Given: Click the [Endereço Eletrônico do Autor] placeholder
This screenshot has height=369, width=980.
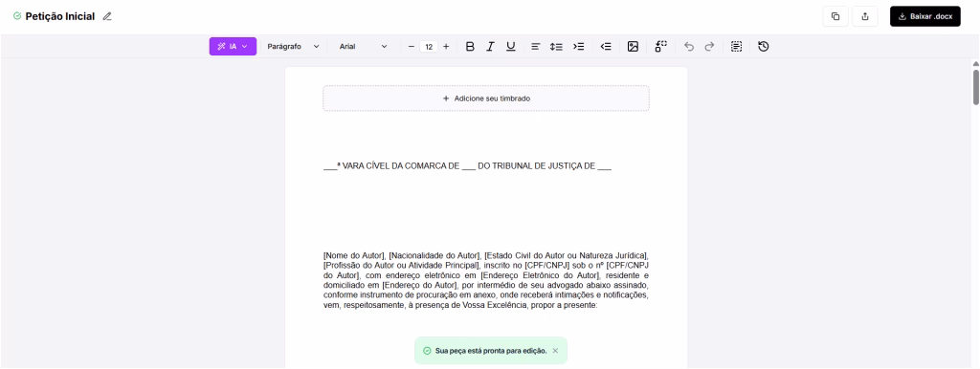Looking at the screenshot, I should [x=540, y=275].
